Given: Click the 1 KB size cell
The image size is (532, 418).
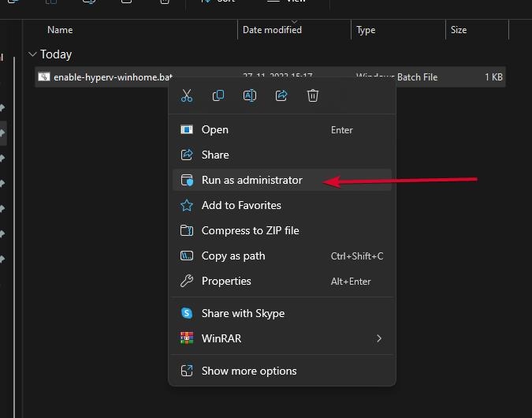Looking at the screenshot, I should 493,77.
